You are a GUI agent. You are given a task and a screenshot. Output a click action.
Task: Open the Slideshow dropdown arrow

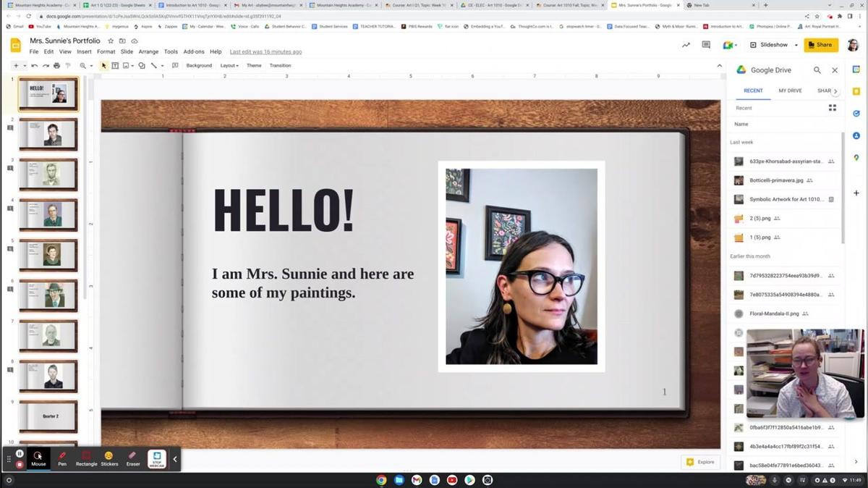(796, 45)
